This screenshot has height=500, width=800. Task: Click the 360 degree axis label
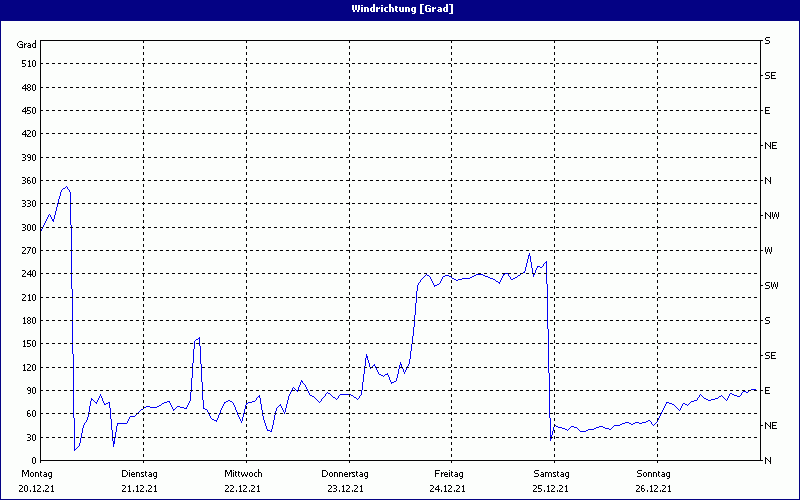27,181
